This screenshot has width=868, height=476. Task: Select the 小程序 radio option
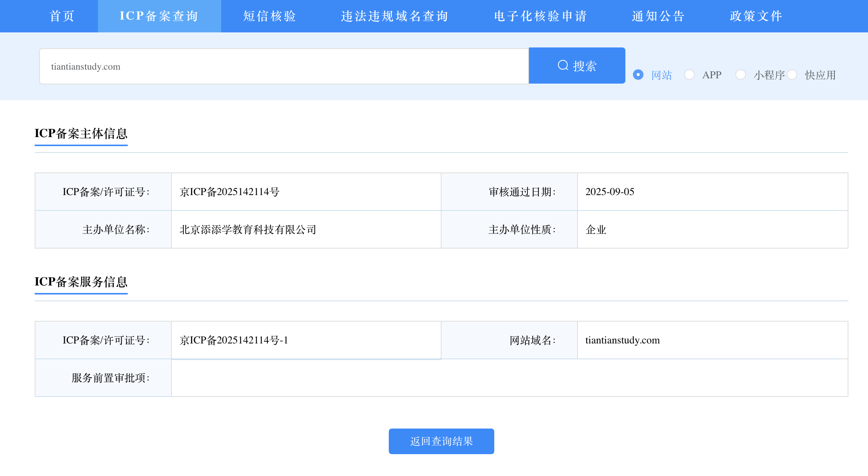point(741,75)
